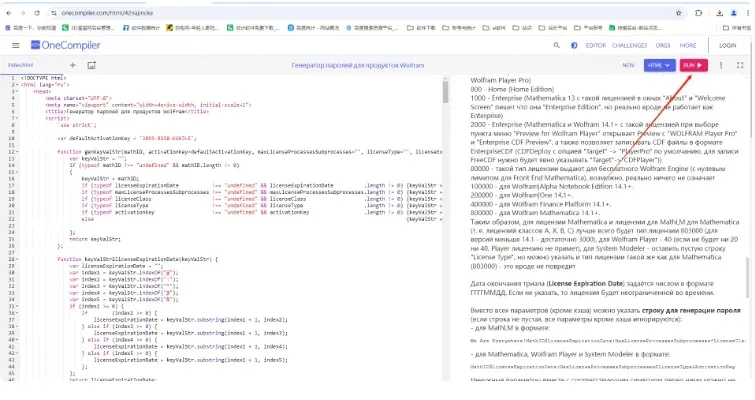Click the '200000 - для Wolfram|One 14.1+' line
755x400 pixels.
[521, 195]
